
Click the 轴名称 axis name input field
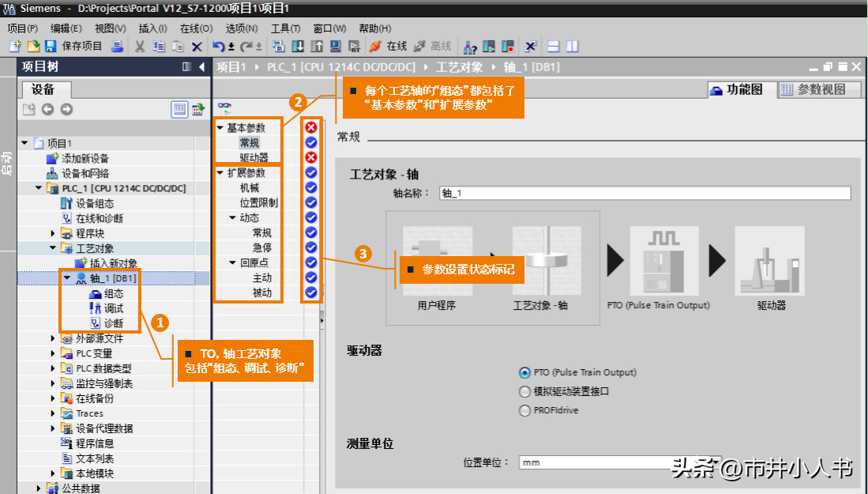pyautogui.click(x=644, y=194)
